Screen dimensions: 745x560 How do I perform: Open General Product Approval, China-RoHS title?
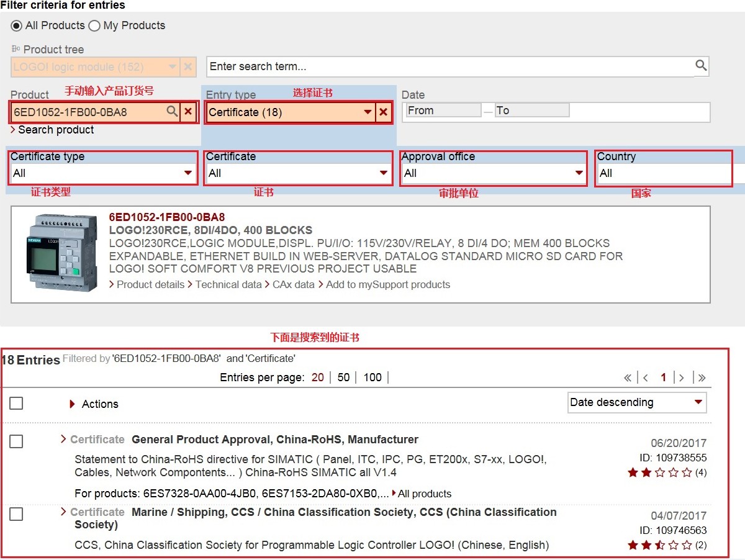[x=275, y=440]
